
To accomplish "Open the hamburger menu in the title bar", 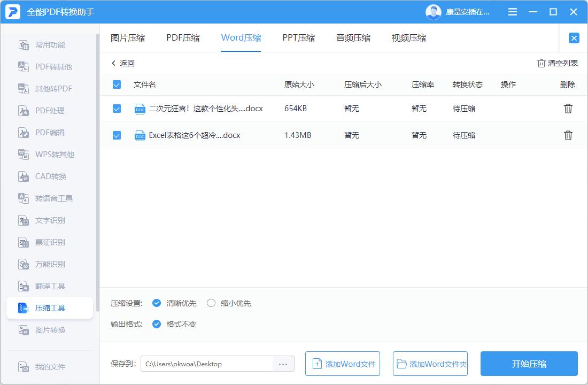I will 512,11.
